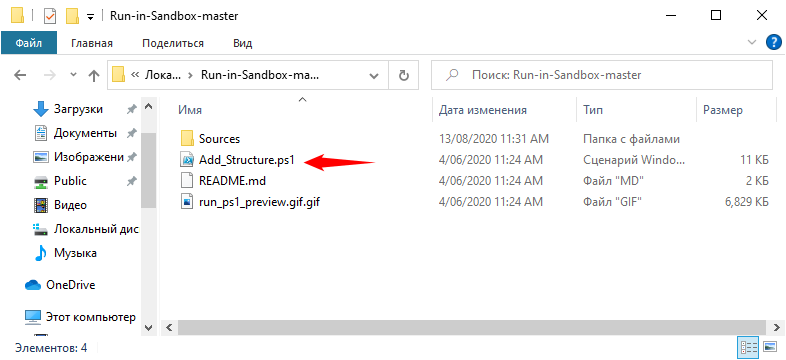The image size is (786, 360).
Task: Refresh the folder view
Action: coord(404,75)
